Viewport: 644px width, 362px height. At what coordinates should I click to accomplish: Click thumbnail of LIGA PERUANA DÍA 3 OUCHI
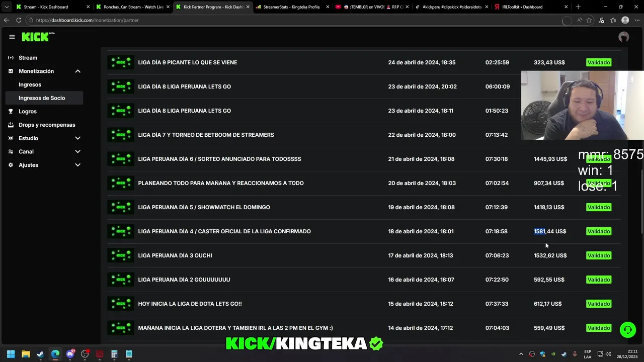click(x=121, y=255)
